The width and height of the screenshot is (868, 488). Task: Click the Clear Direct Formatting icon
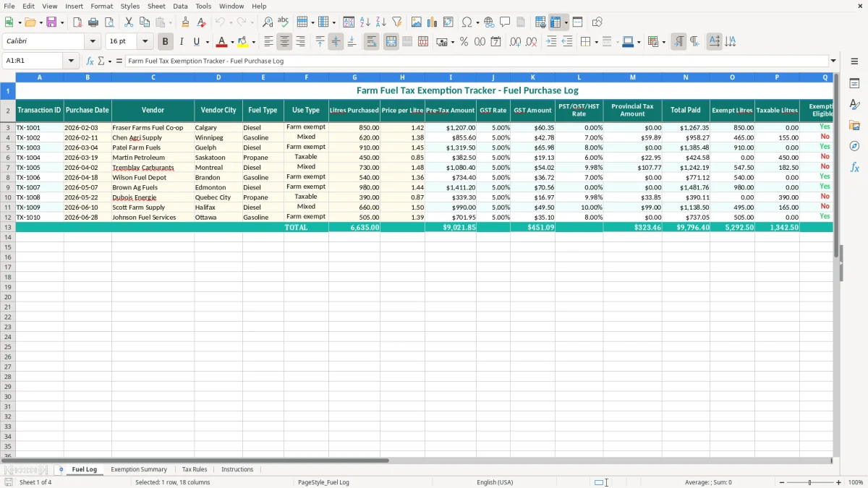pyautogui.click(x=201, y=22)
